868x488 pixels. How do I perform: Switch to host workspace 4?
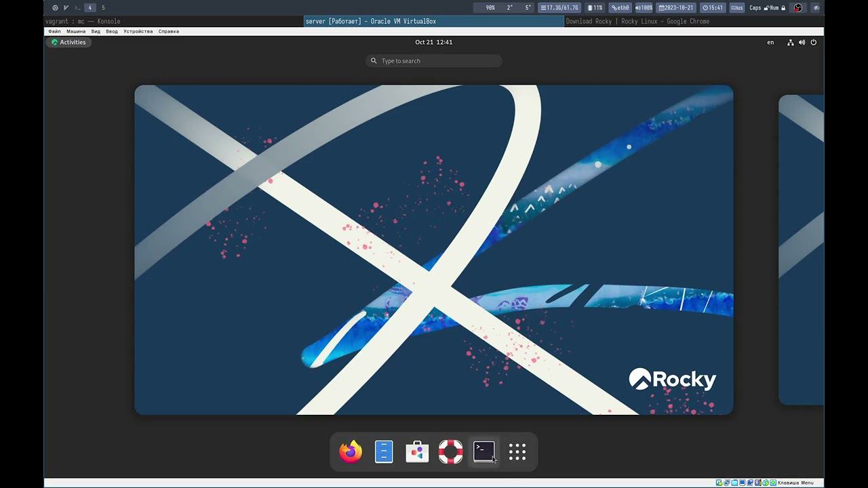tap(90, 7)
